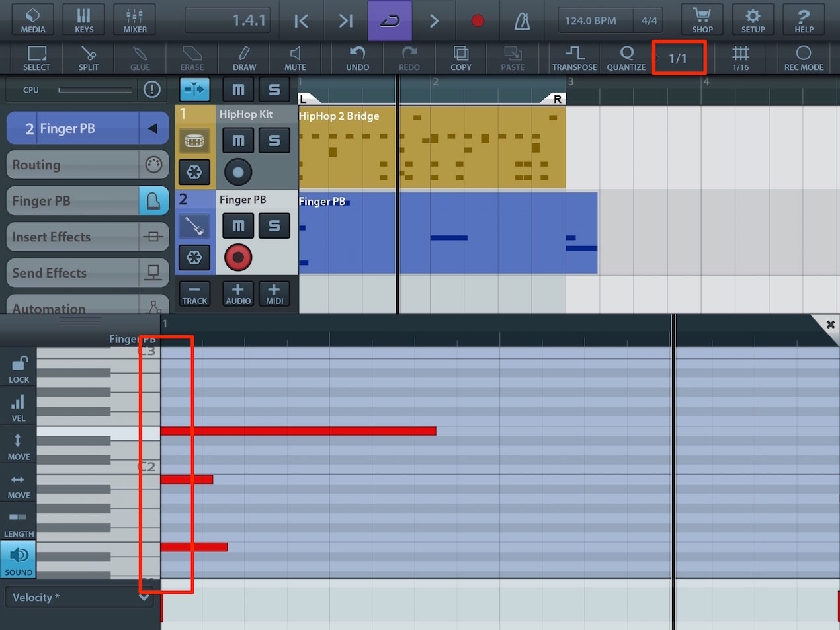Expand the Send Effects section
The image size is (840, 630).
[x=87, y=272]
